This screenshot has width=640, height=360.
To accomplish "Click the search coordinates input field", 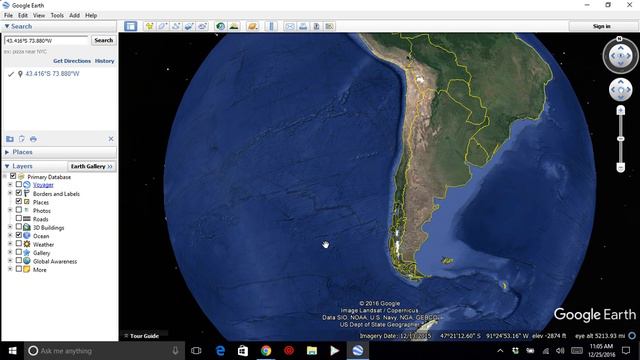I will coord(47,40).
